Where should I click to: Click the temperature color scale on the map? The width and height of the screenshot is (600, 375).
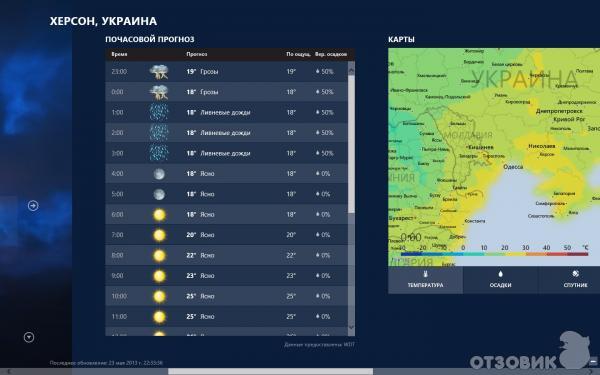[x=494, y=254]
